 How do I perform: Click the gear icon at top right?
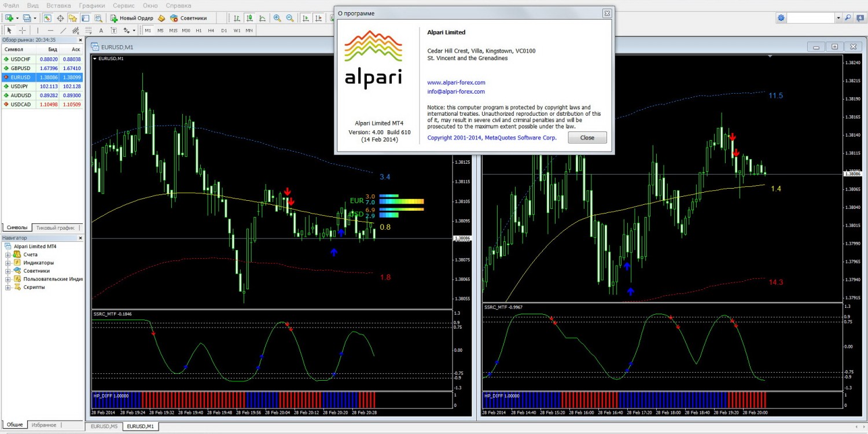click(x=781, y=18)
